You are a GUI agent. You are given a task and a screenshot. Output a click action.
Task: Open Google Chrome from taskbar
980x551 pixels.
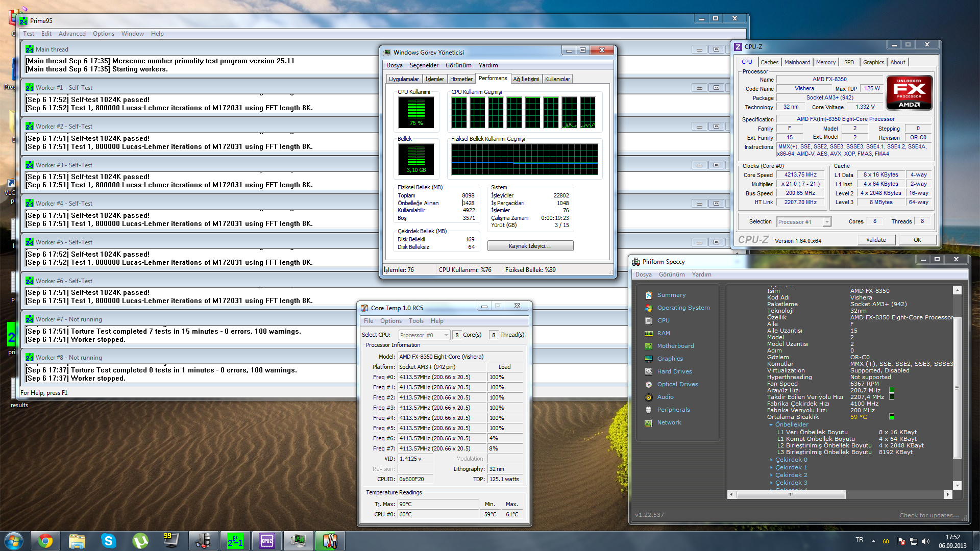coord(45,541)
